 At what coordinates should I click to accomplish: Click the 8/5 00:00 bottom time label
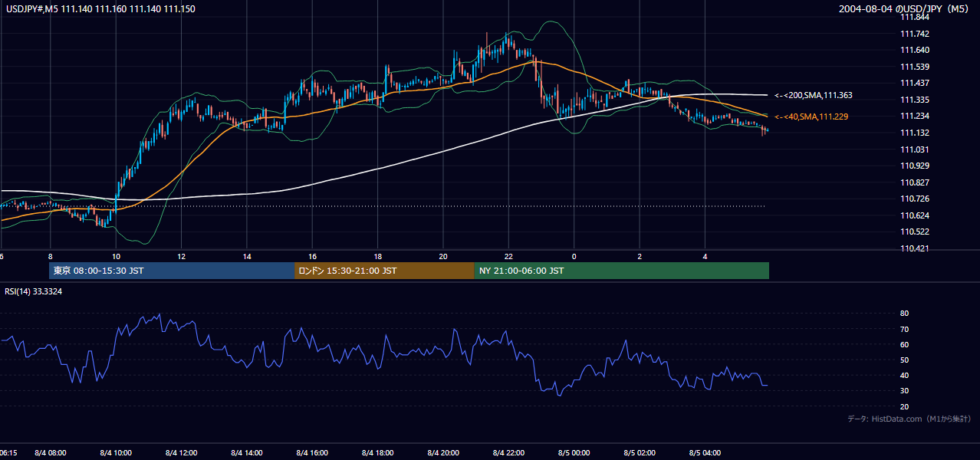574,453
